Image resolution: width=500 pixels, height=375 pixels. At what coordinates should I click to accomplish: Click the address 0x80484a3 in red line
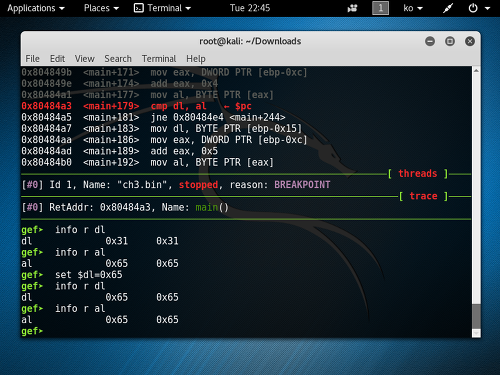46,106
